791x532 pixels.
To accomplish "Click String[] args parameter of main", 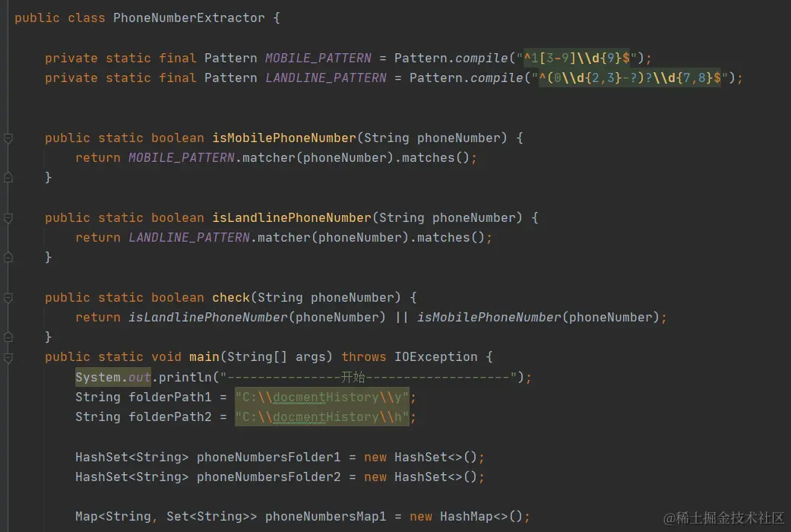I will [277, 357].
